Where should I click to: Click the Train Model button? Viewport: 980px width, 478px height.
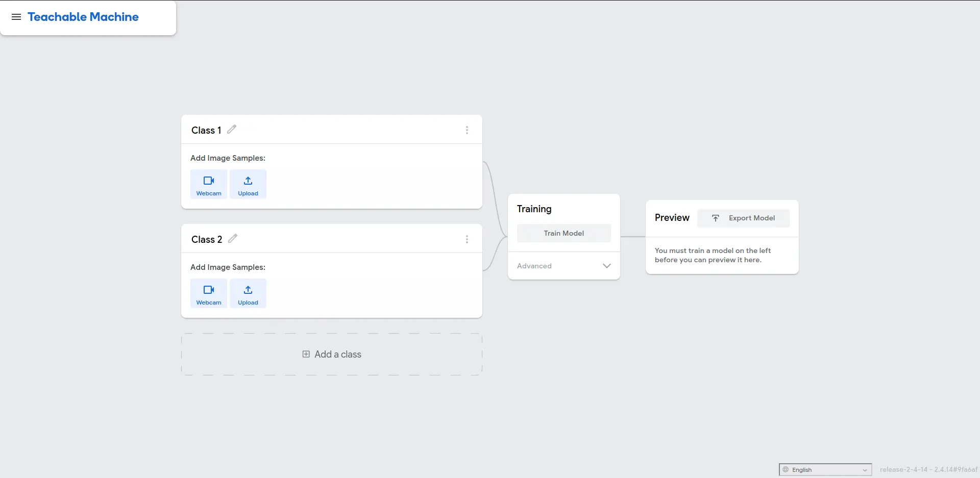(x=564, y=233)
